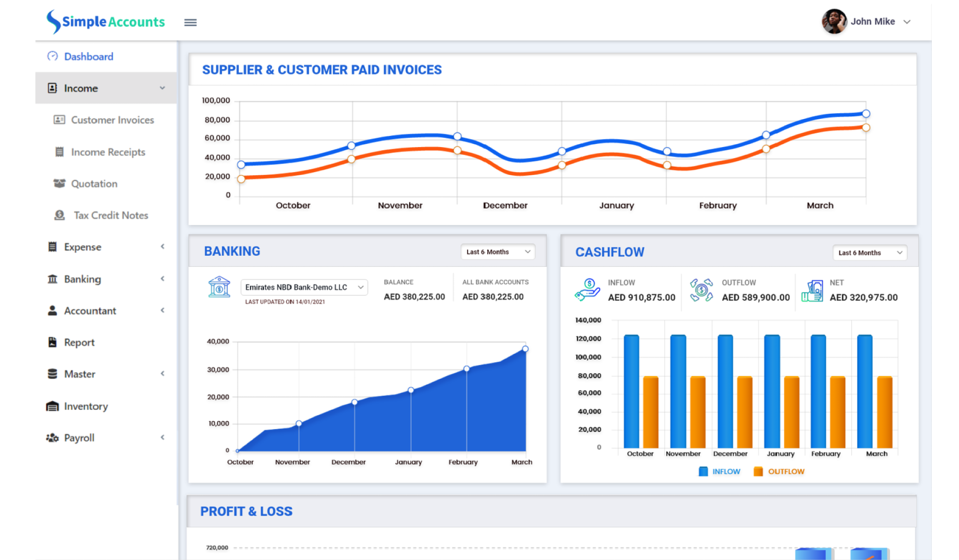Click the Tax Credit Notes icon
The height and width of the screenshot is (560, 959).
pos(59,215)
